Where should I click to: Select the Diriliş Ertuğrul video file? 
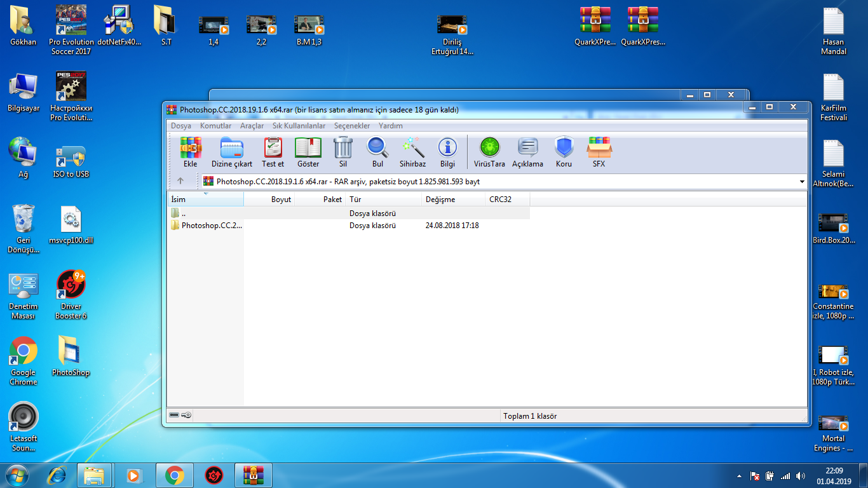[452, 34]
